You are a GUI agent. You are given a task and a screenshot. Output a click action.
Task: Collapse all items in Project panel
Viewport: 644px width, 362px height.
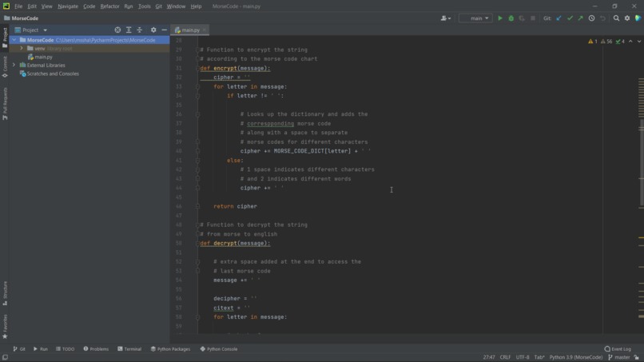click(140, 30)
